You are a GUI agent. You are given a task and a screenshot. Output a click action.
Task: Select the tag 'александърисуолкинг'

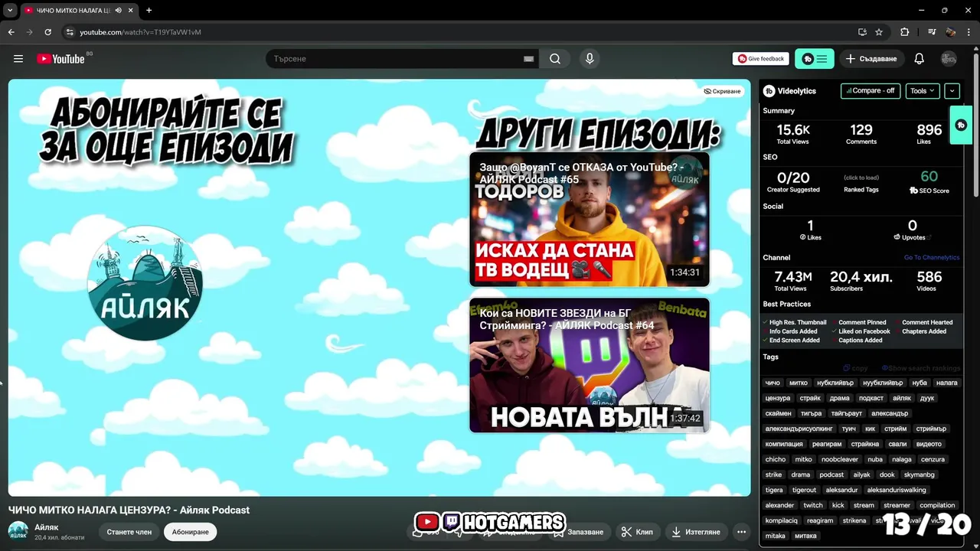tap(799, 429)
